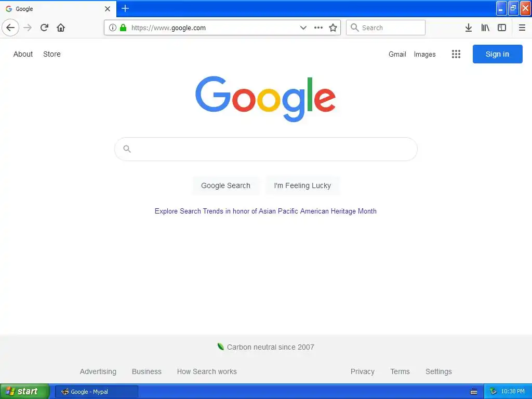Click the green padlock security icon

(123, 28)
